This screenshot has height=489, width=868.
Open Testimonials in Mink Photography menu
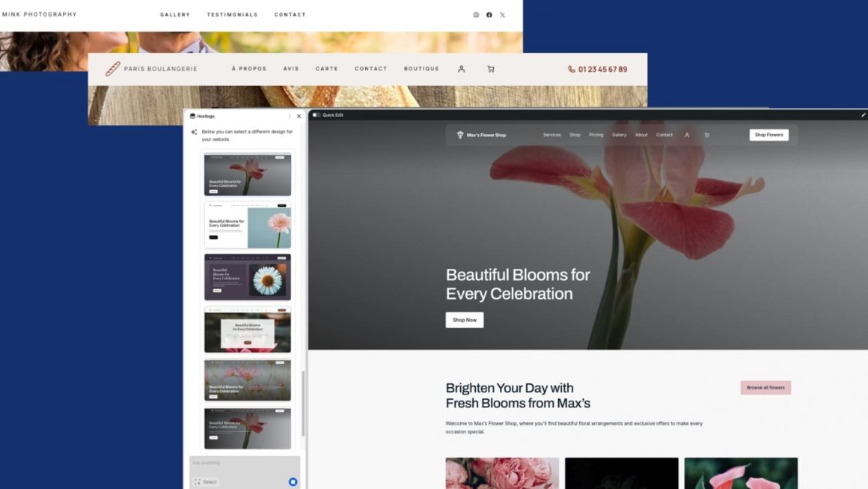[x=233, y=15]
